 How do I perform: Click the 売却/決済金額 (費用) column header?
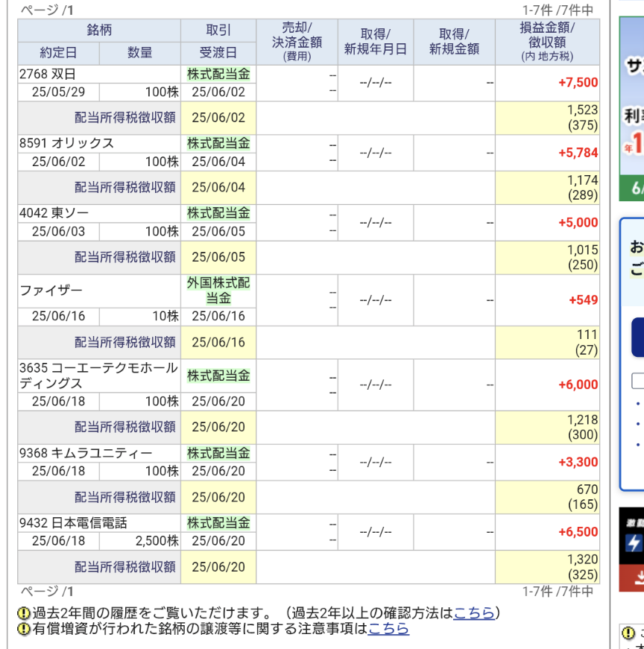pyautogui.click(x=297, y=42)
